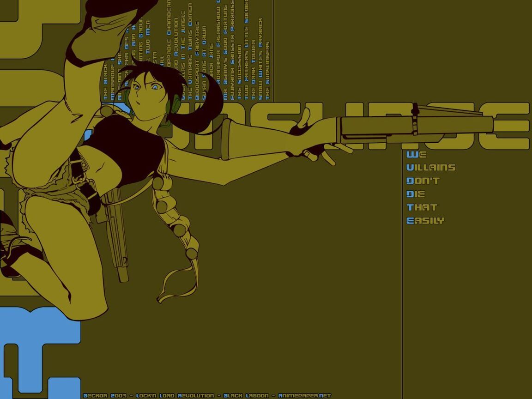Click the word EASILY in the quote

(x=425, y=221)
